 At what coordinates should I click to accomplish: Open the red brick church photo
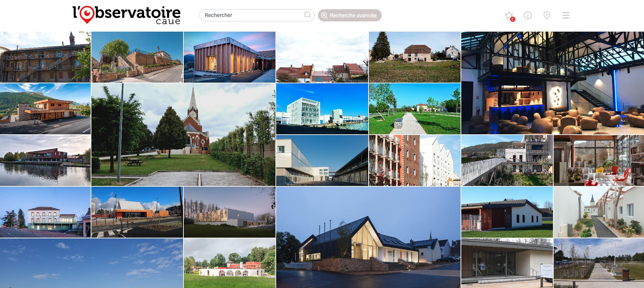click(183, 135)
